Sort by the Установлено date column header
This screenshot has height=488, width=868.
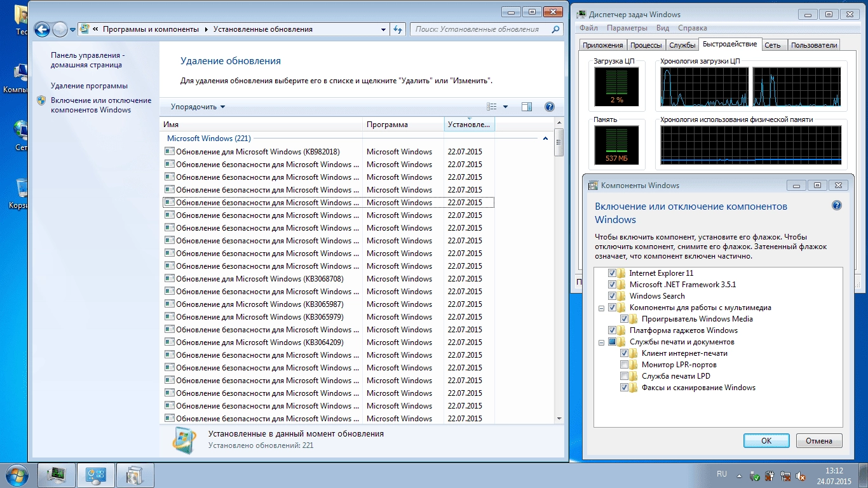click(x=470, y=125)
